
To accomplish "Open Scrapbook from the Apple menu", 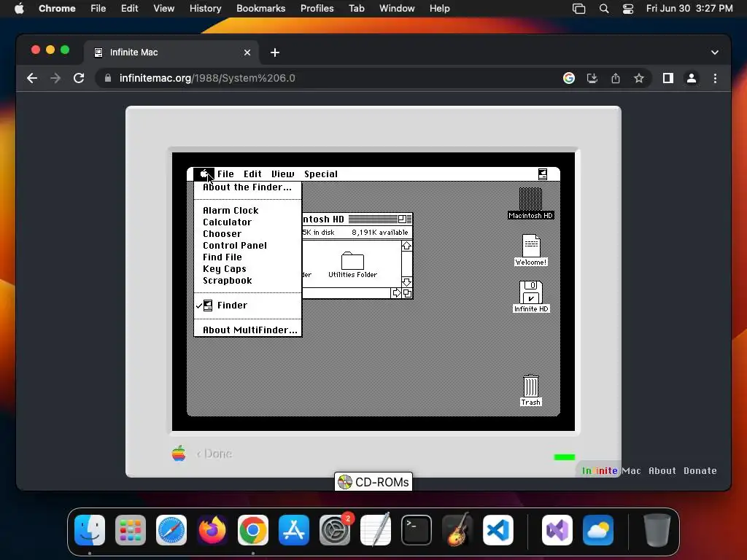I will [x=247, y=281].
